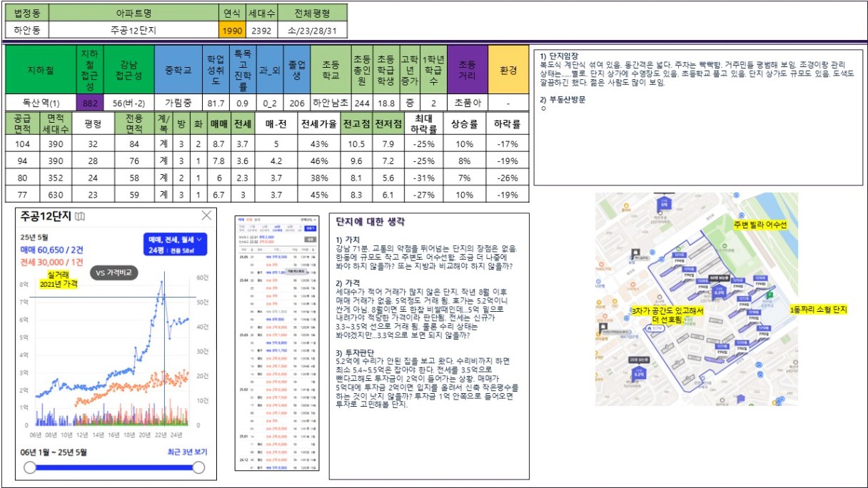Click the 6.3억 price marker on the map

(719, 291)
